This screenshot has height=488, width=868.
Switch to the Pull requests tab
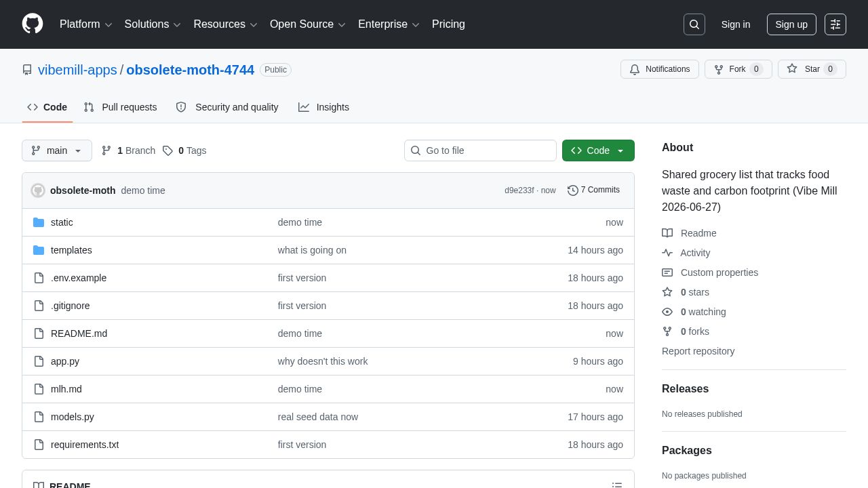coord(120,107)
